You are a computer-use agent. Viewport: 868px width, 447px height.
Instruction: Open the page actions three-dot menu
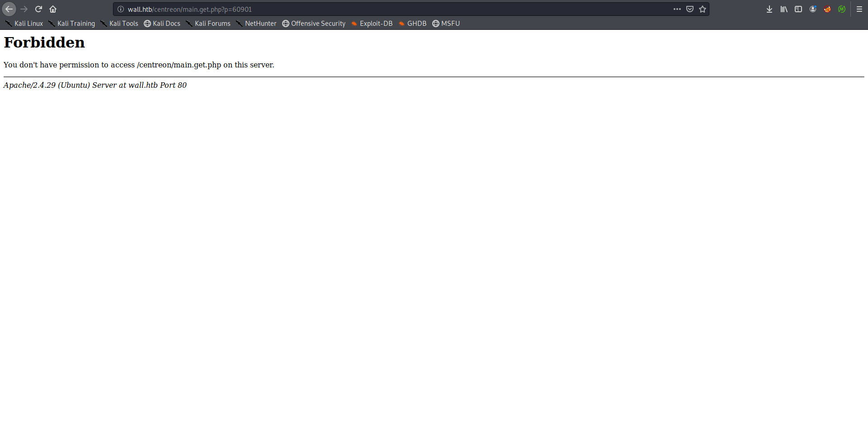coord(677,9)
